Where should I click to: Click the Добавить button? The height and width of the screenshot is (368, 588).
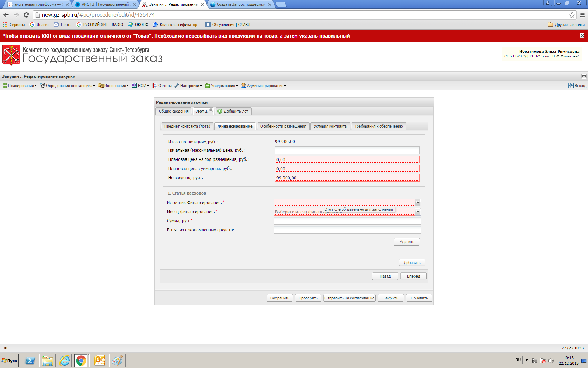pyautogui.click(x=412, y=263)
